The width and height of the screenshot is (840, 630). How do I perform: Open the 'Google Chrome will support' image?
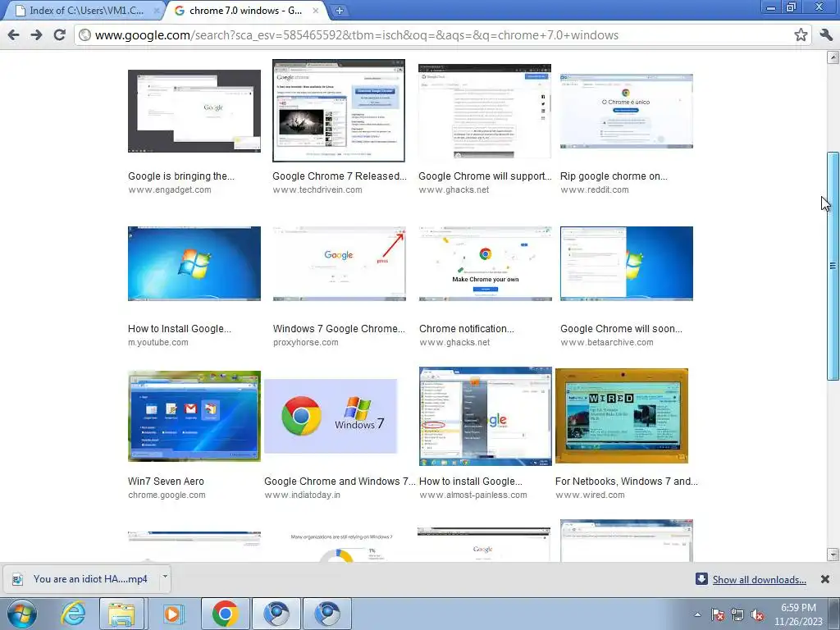tap(484, 111)
